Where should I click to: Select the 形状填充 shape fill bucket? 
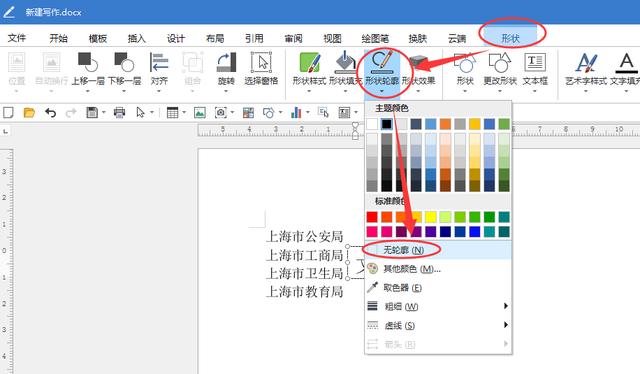click(345, 62)
